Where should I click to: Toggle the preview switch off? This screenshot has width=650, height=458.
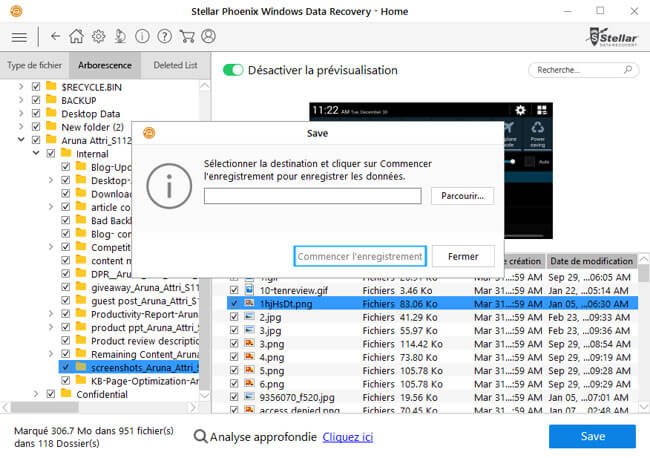(233, 70)
